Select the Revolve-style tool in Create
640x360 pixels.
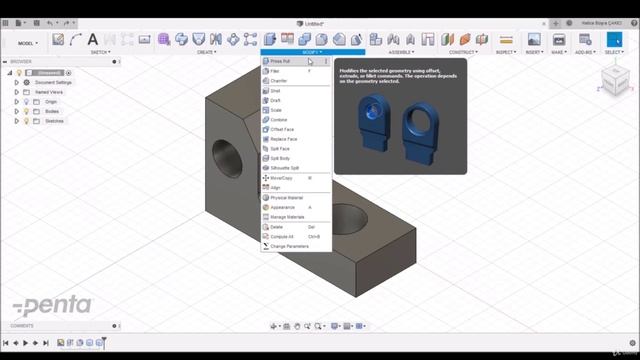181,39
